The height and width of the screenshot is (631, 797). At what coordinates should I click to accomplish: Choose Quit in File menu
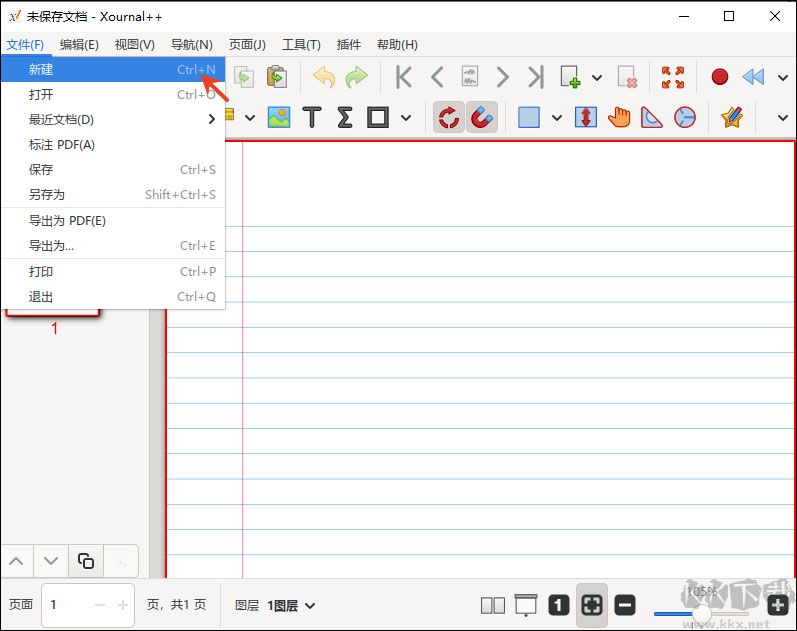coord(113,297)
